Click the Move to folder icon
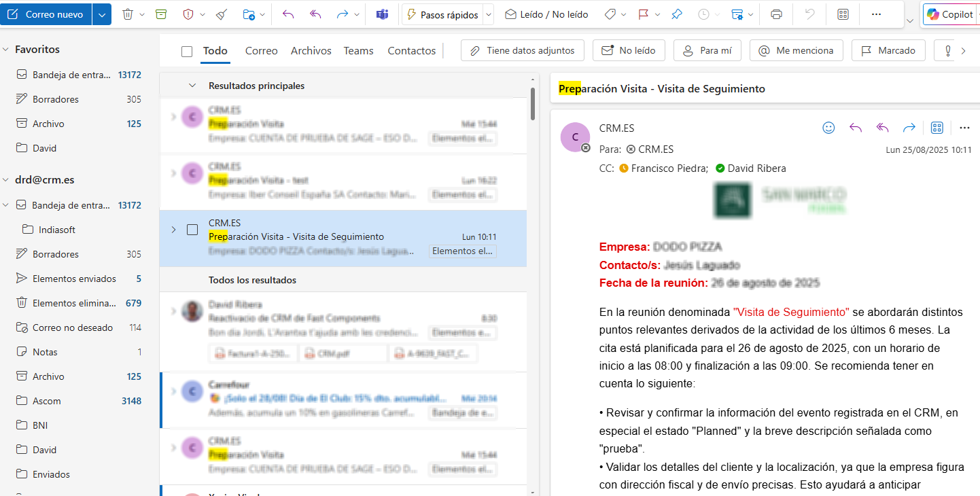The width and height of the screenshot is (980, 496). click(x=248, y=14)
